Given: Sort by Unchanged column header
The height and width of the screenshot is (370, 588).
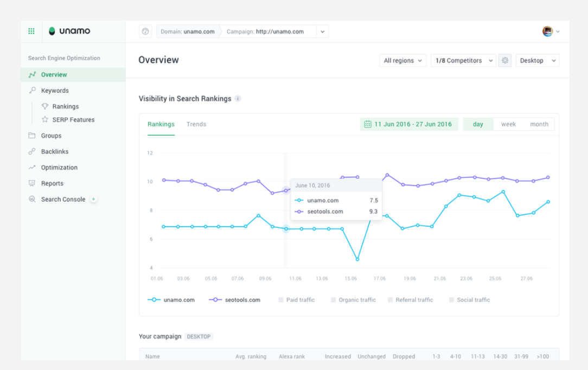Looking at the screenshot, I should (x=372, y=356).
